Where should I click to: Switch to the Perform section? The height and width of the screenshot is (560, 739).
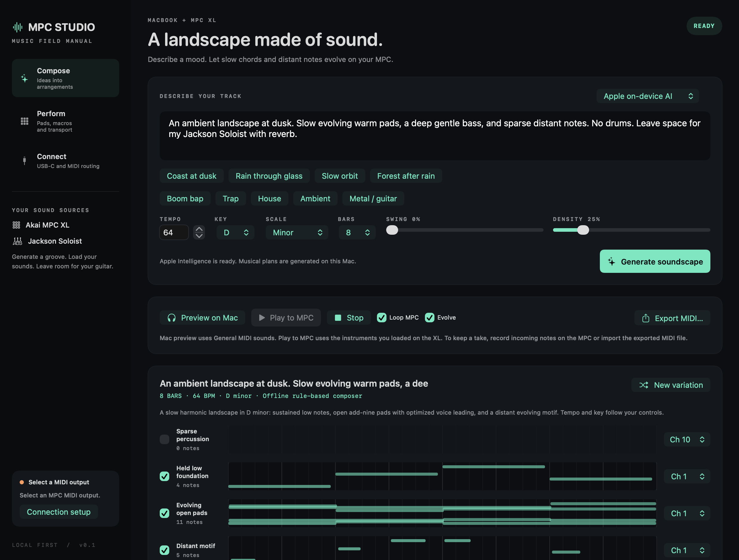click(x=66, y=121)
